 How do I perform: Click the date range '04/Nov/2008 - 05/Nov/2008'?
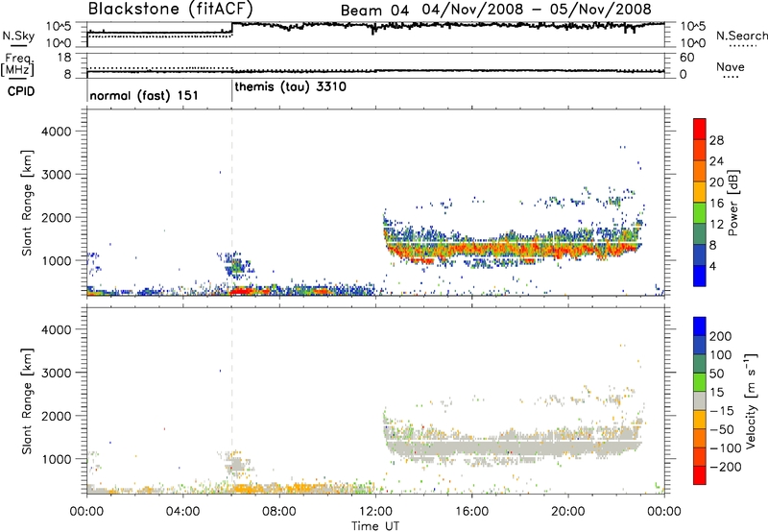[539, 10]
